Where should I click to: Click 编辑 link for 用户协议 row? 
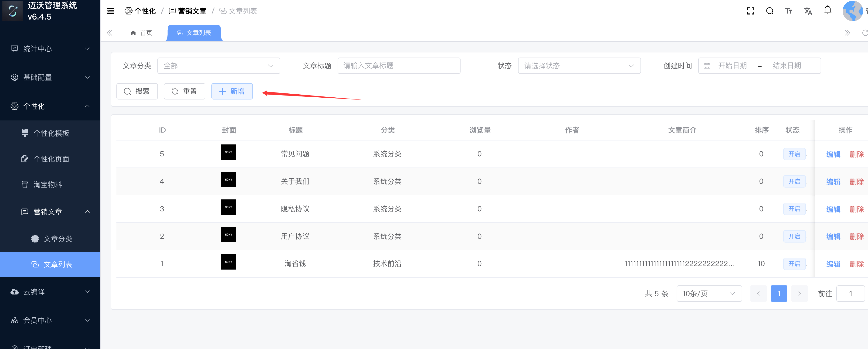point(833,236)
